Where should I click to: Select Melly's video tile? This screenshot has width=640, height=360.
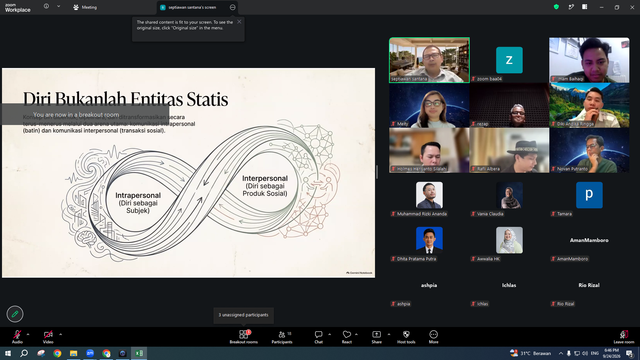tap(429, 105)
